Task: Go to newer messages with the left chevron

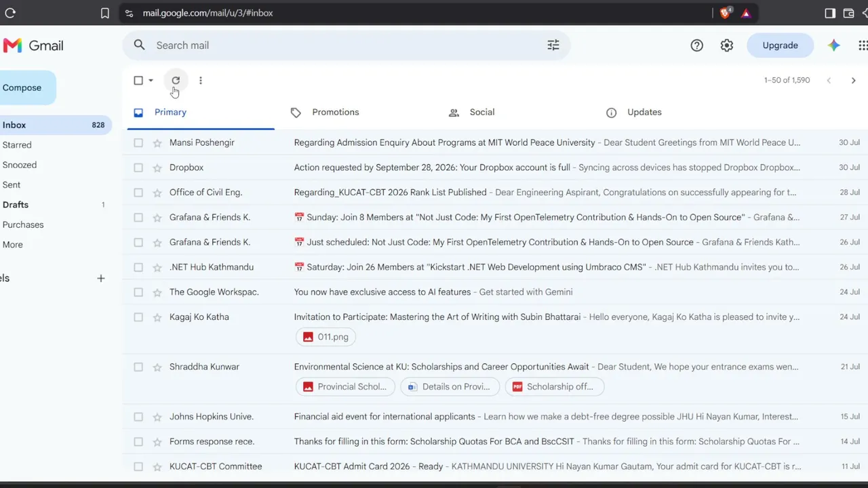Action: click(829, 80)
